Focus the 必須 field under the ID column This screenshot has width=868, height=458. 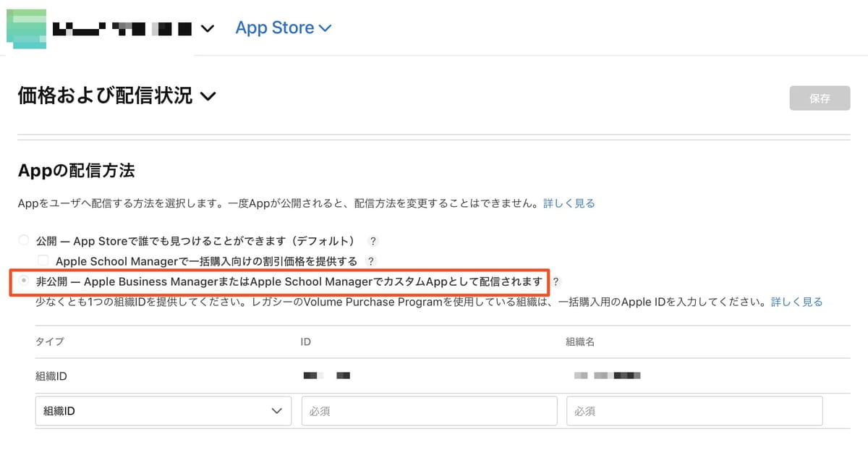(x=429, y=411)
